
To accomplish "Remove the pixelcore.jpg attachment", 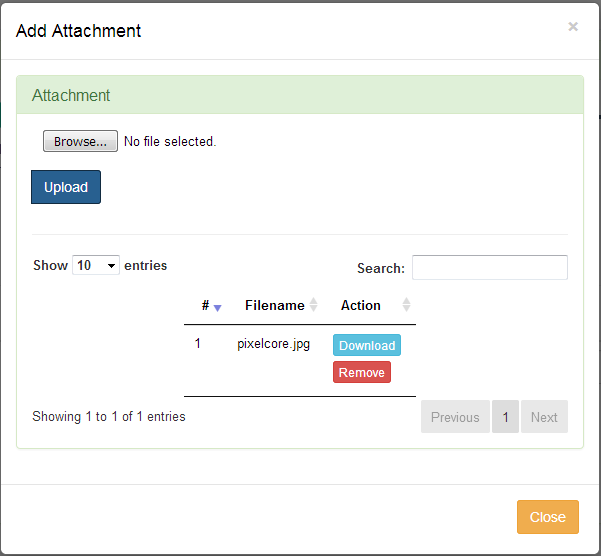I will point(362,372).
